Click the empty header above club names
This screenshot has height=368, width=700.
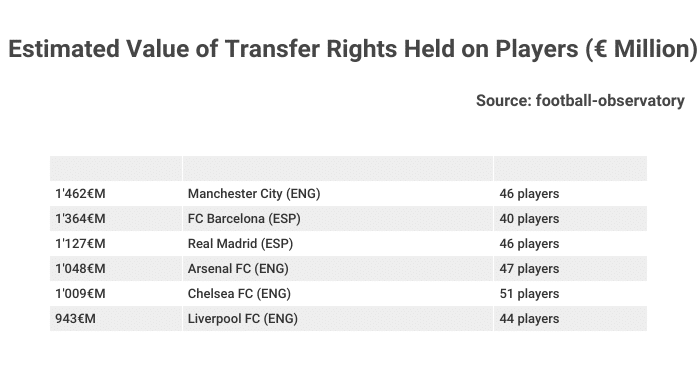click(x=338, y=168)
